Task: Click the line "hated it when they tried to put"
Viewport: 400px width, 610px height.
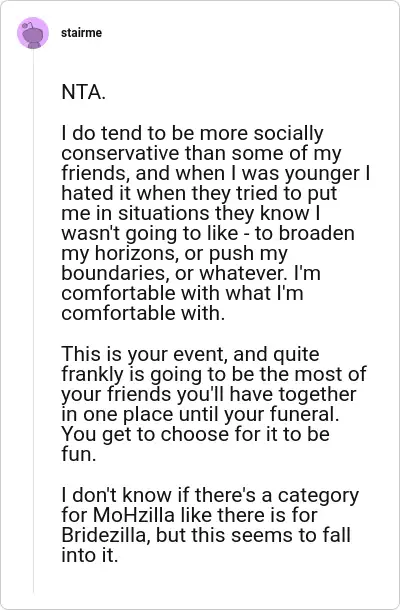Action: click(x=199, y=193)
